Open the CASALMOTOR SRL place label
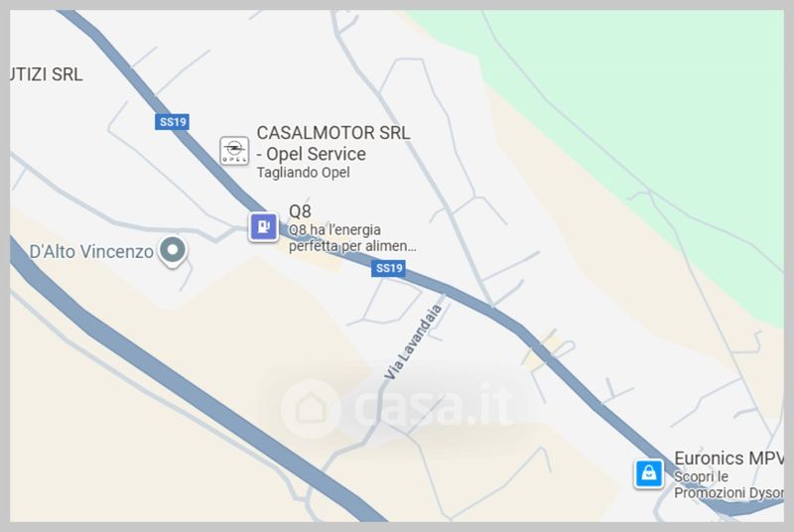The image size is (794, 532). 333,133
